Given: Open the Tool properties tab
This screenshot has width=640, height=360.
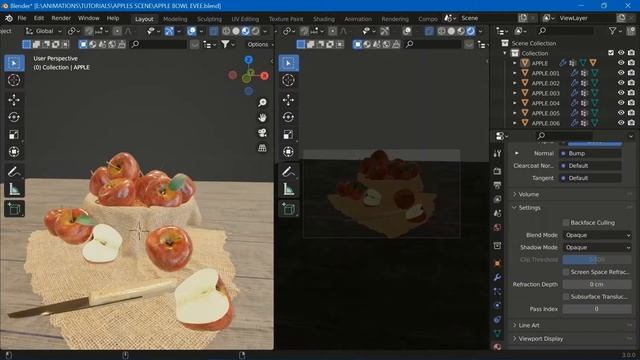Looking at the screenshot, I should (x=497, y=153).
